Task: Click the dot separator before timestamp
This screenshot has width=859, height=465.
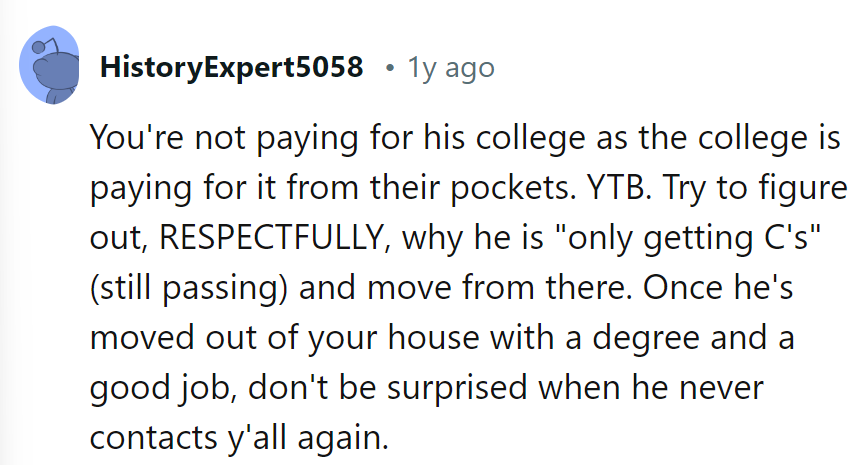Action: tap(388, 68)
